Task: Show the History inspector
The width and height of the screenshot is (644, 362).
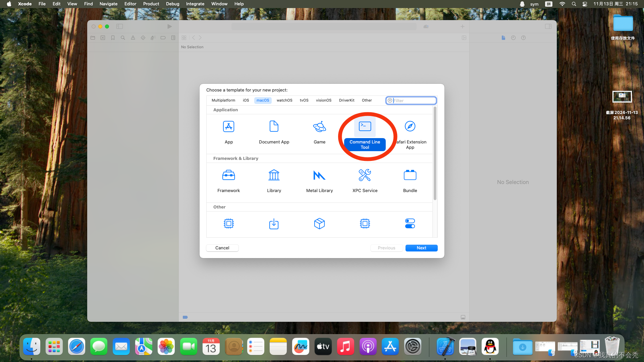Action: (x=513, y=38)
